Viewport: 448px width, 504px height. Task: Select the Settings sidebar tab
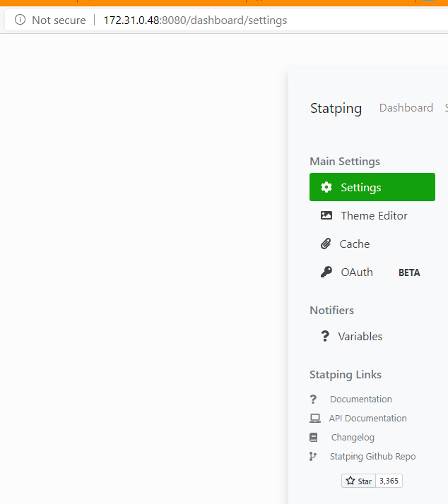372,187
